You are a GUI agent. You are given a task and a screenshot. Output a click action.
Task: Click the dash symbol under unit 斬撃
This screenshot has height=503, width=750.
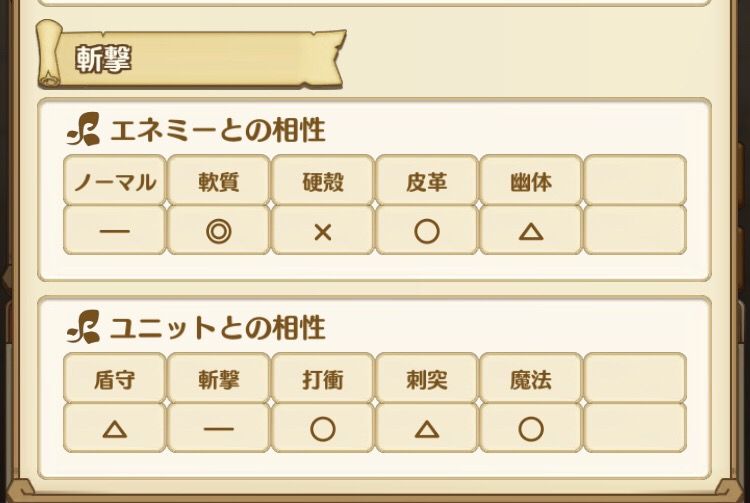218,429
